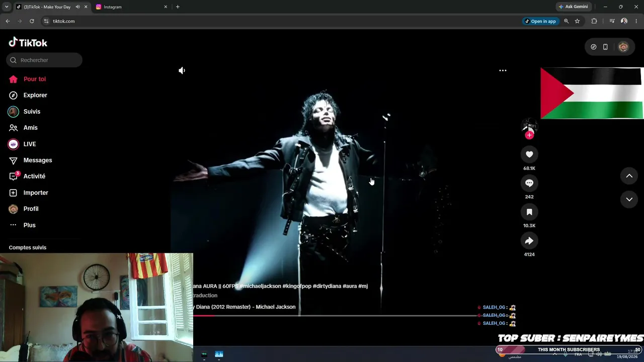Go to the Explorer page
Screen dimensions: 644x362
(35, 95)
